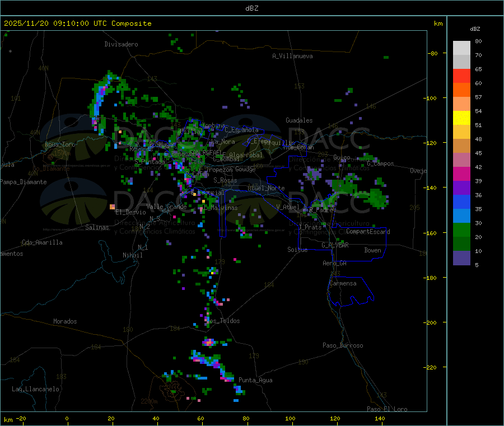Click the El_Desvio location label
This screenshot has width=504, height=426.
(x=130, y=212)
